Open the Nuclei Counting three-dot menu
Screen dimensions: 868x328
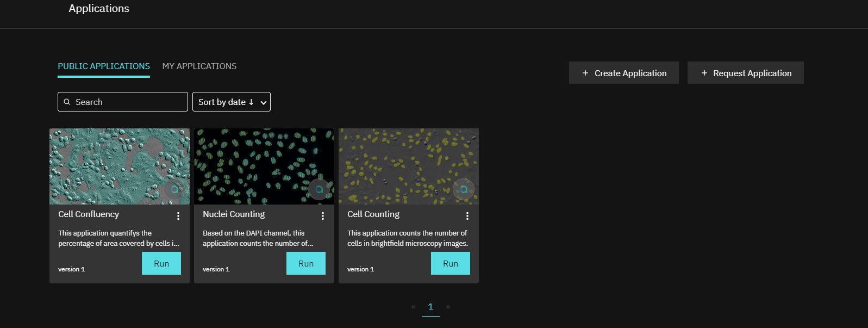[323, 216]
